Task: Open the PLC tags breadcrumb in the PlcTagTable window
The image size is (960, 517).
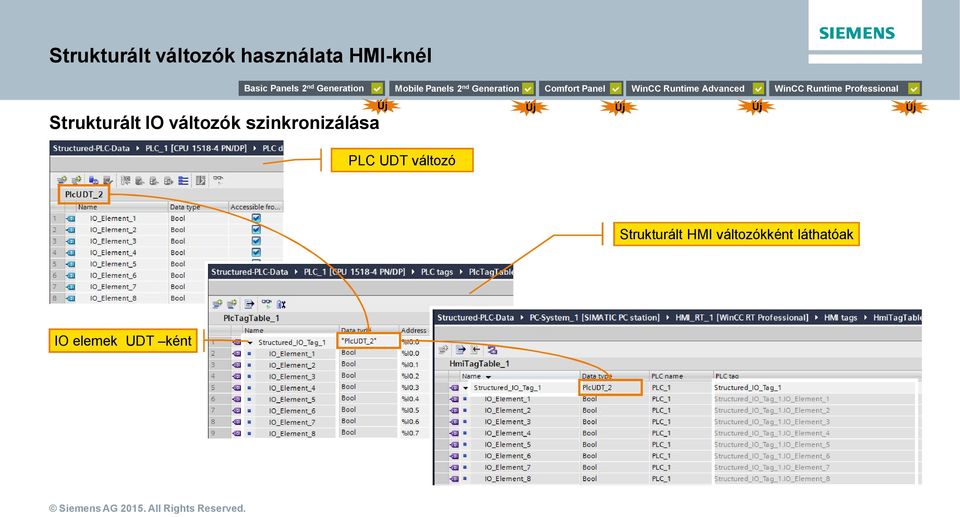Action: click(x=437, y=272)
